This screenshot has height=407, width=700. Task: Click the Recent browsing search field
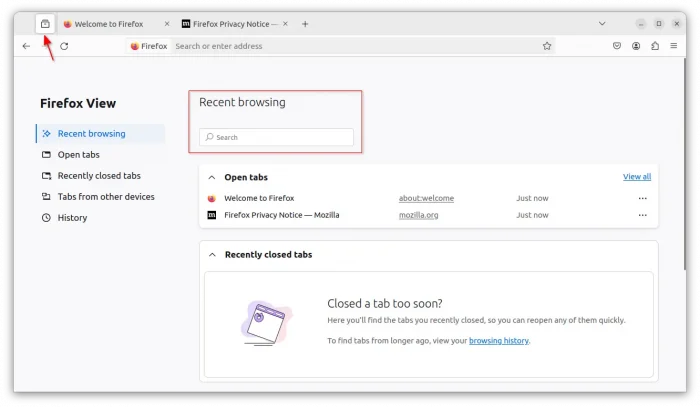pyautogui.click(x=277, y=137)
